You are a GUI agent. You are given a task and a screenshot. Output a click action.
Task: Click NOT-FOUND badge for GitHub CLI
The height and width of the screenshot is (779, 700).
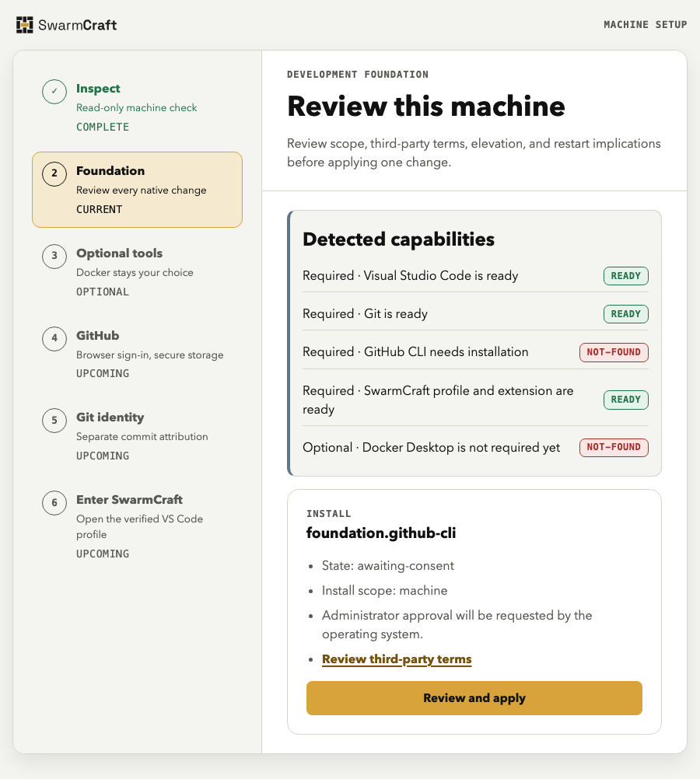614,352
